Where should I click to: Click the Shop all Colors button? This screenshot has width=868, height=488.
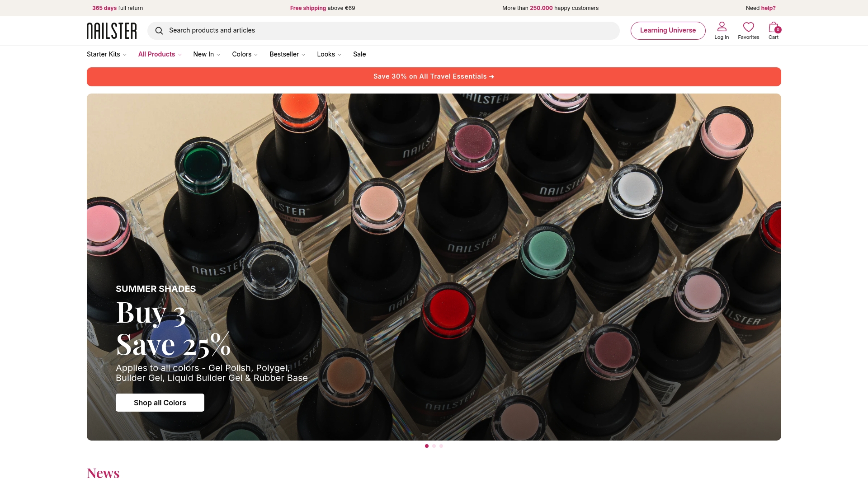(160, 403)
